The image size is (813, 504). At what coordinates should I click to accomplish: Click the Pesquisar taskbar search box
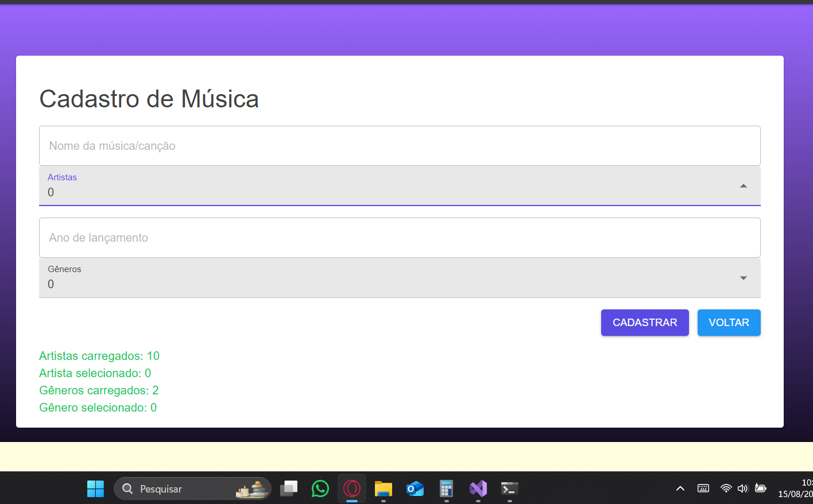(192, 489)
